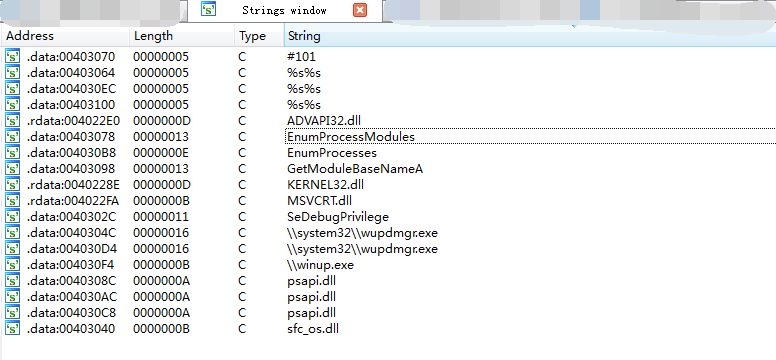The height and width of the screenshot is (360, 776).
Task: Click the Strings window tab icon
Action: [208, 9]
